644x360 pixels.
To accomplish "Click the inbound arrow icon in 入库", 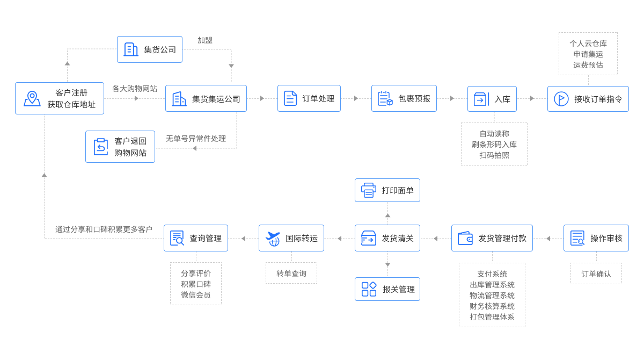I will point(480,99).
